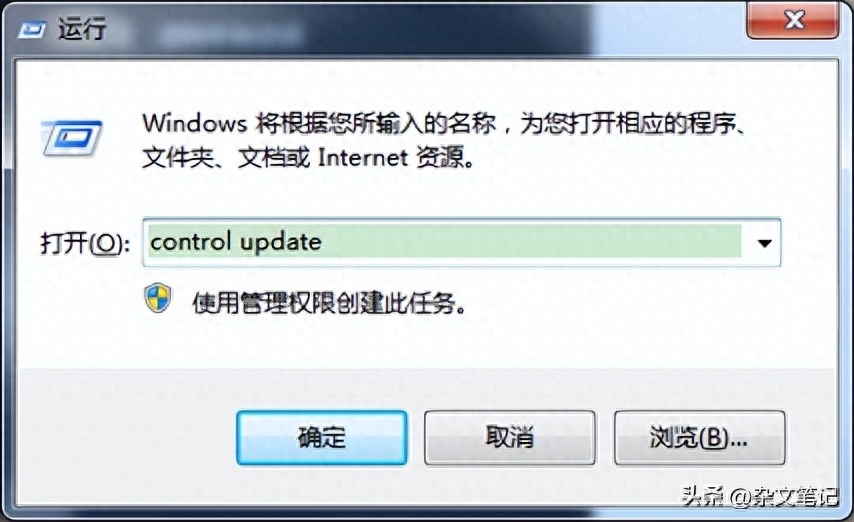Open file browser with 浏览(B)... button
Viewport: 854px width, 522px height.
tap(699, 437)
